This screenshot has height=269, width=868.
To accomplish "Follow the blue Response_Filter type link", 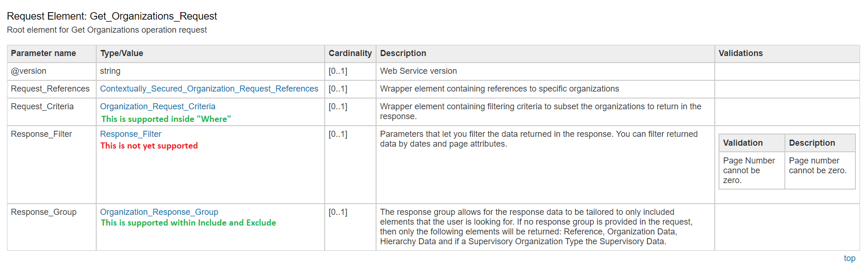I will click(x=130, y=134).
